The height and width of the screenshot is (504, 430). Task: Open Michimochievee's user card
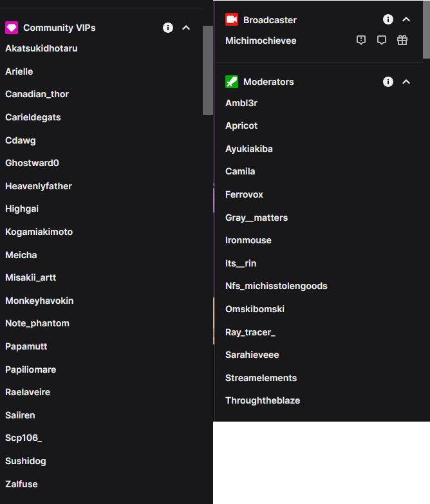tap(261, 41)
